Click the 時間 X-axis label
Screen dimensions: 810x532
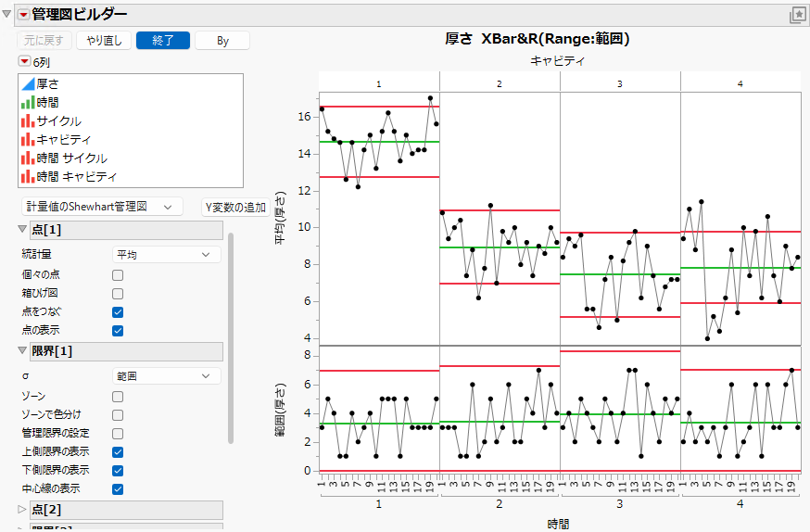point(558,525)
